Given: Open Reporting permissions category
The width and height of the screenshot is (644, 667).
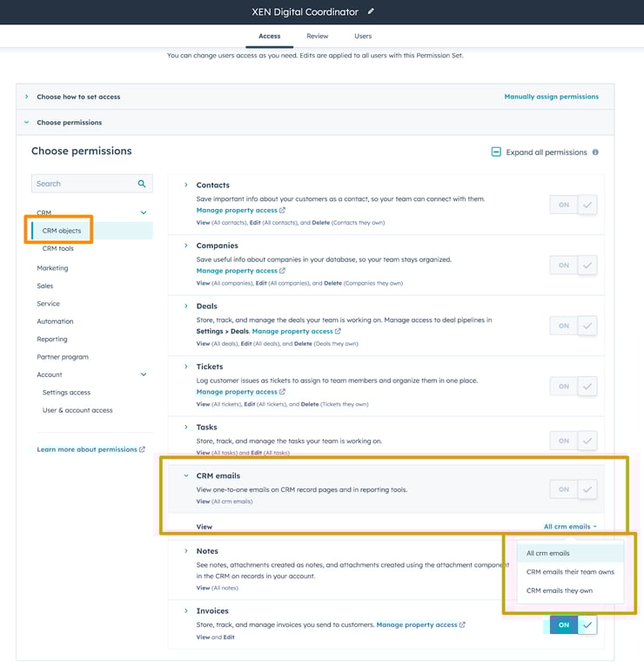Looking at the screenshot, I should point(52,339).
